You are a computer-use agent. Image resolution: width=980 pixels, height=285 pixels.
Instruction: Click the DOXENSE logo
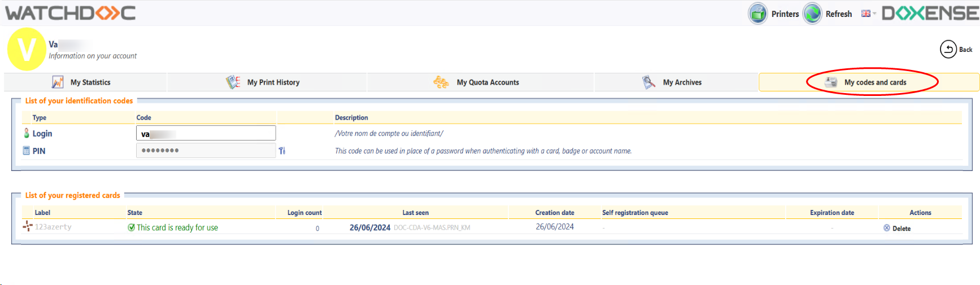[930, 13]
